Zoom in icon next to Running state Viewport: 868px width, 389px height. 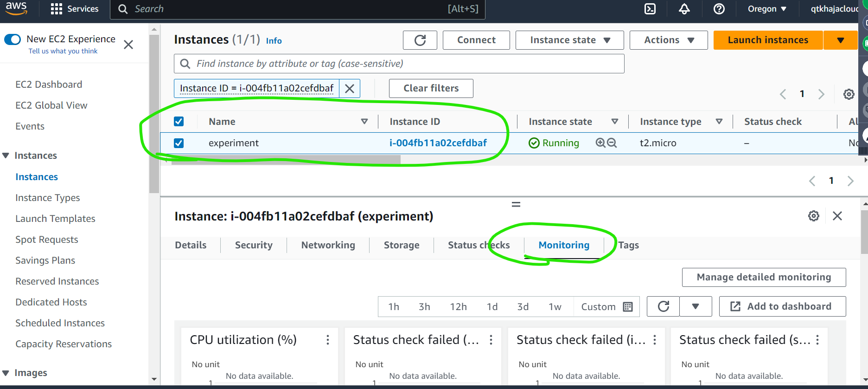(600, 143)
